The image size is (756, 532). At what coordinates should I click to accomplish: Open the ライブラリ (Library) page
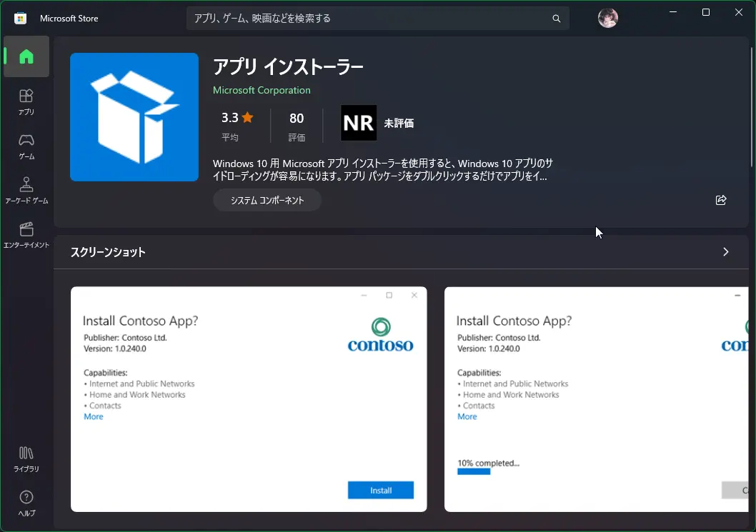(26, 458)
